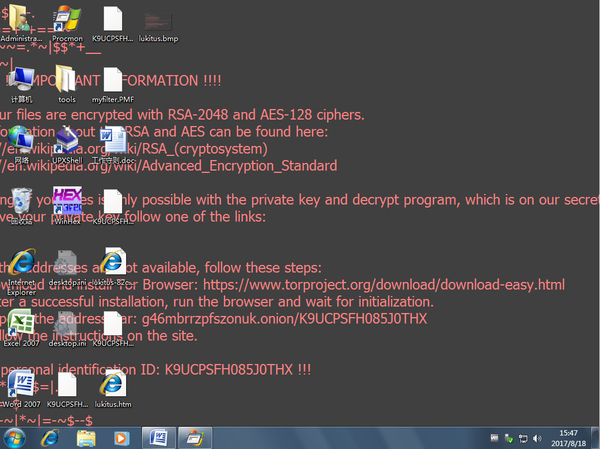Open the tools folder on desktop
Screen dimensions: 600x449
pos(67,80)
